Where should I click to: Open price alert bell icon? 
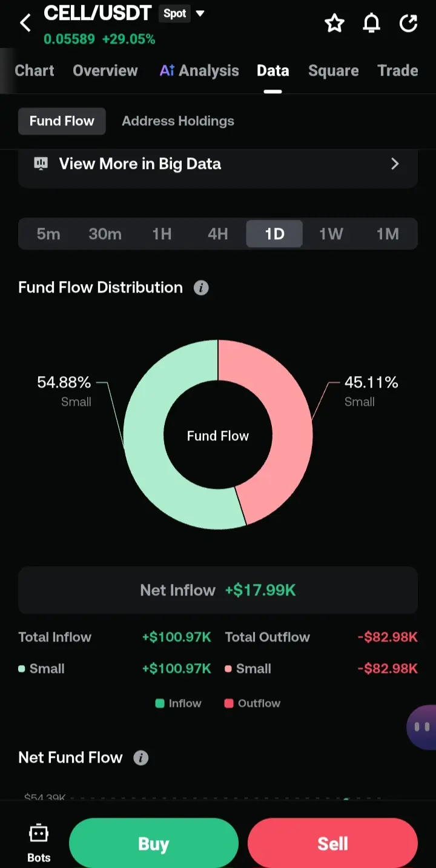[x=371, y=24]
